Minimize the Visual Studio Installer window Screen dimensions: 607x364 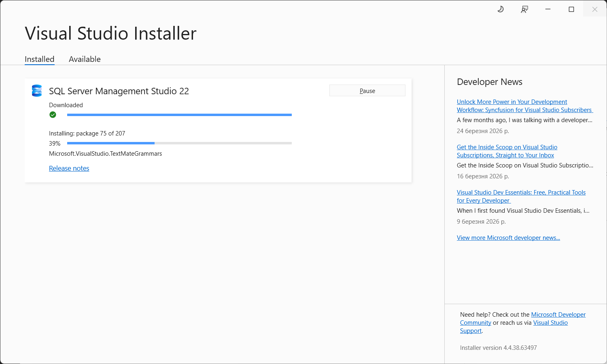(548, 9)
